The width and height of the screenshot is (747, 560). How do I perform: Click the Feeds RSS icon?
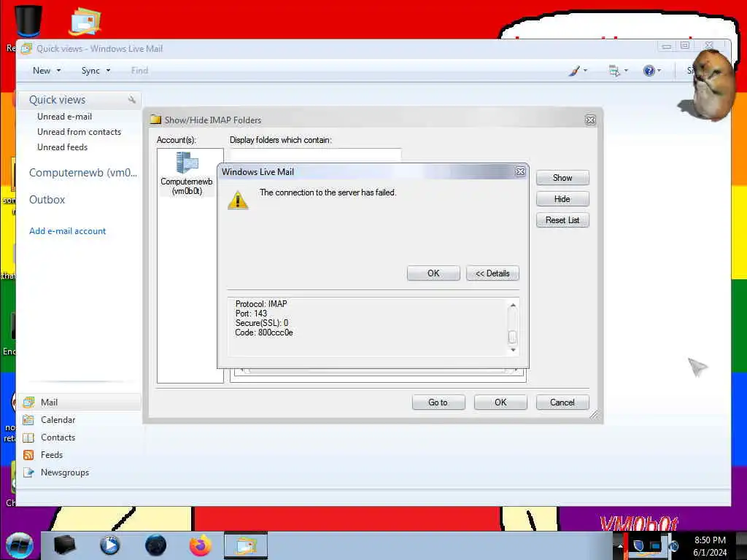click(x=28, y=455)
